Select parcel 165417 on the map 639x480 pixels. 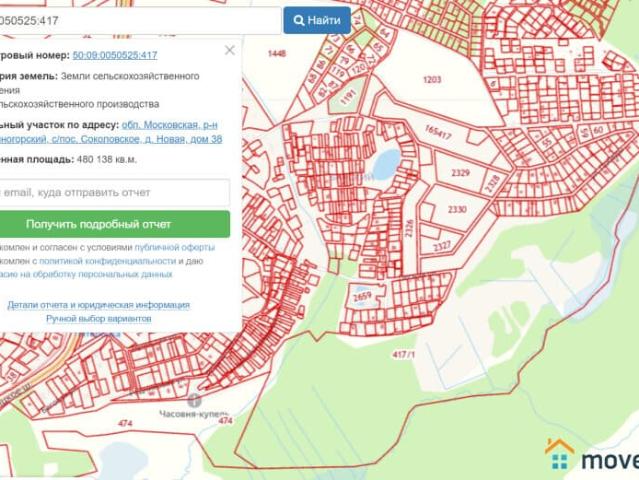(x=438, y=132)
